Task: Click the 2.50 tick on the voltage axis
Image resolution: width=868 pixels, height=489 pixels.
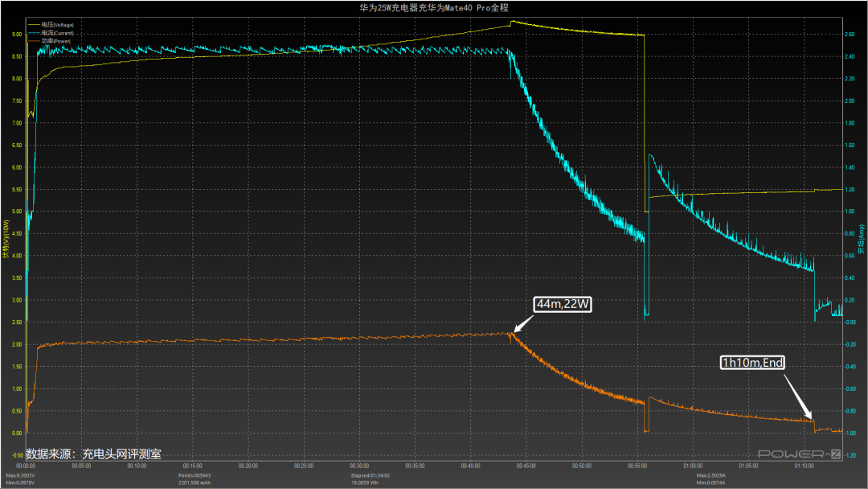Action: pyautogui.click(x=17, y=323)
